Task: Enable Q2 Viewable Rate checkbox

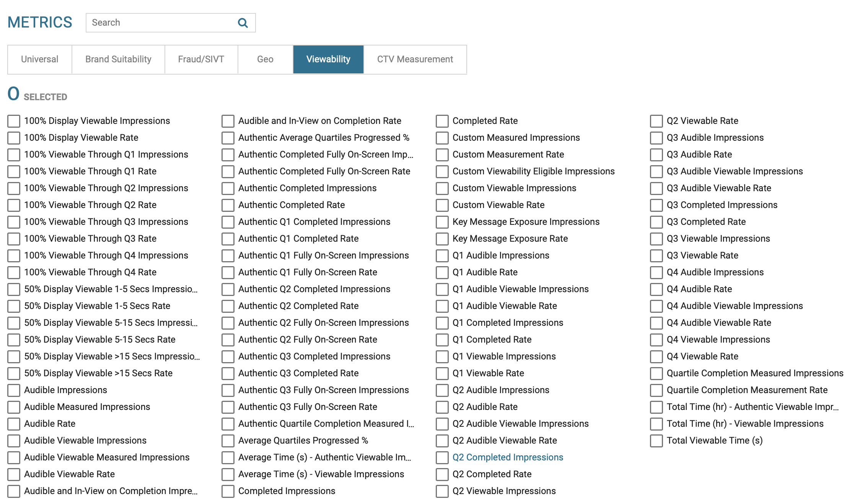Action: [x=656, y=121]
